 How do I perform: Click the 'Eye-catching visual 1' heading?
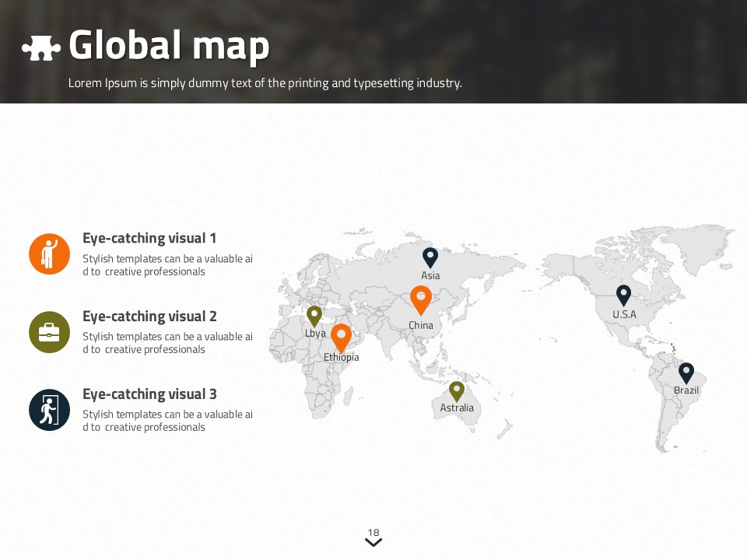click(x=149, y=238)
